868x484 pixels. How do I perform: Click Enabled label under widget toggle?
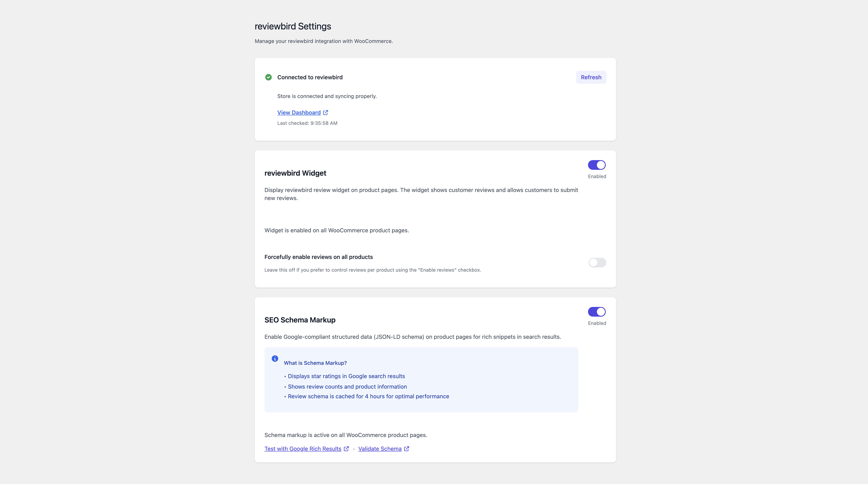point(597,176)
